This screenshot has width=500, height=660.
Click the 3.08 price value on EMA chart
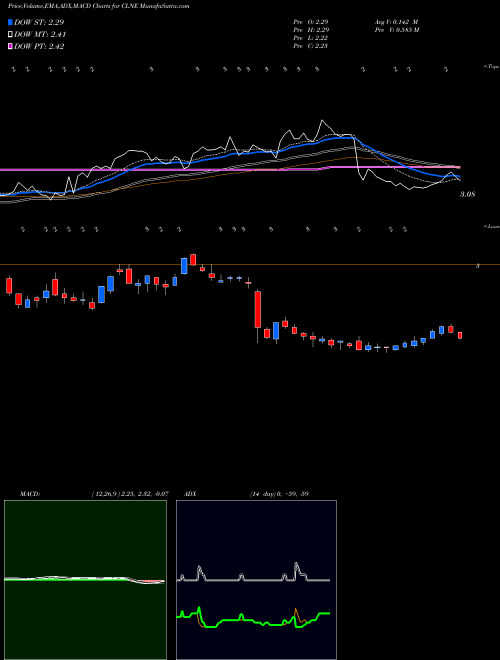468,194
